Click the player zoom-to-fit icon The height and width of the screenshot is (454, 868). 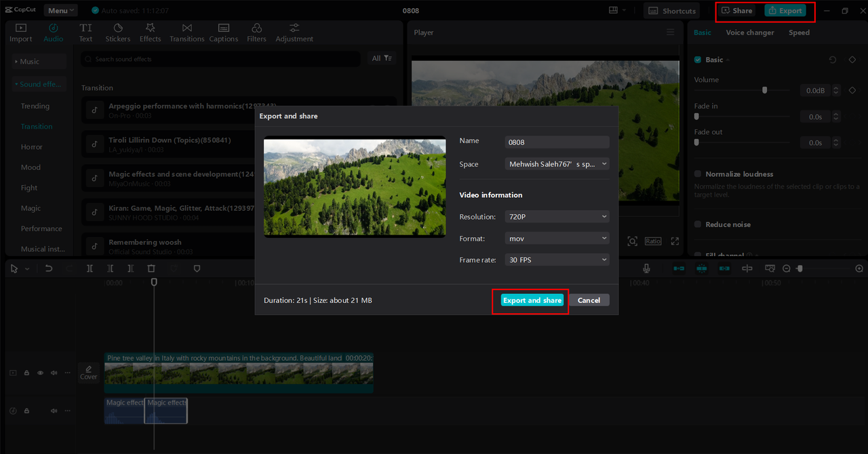tap(632, 241)
